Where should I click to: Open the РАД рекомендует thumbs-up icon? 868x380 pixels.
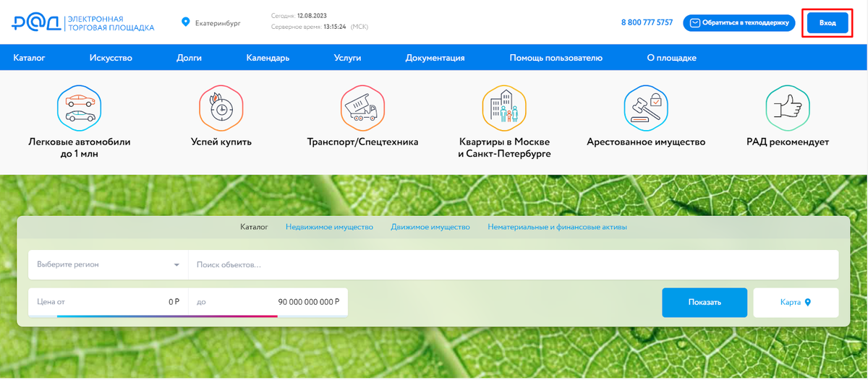coord(788,108)
